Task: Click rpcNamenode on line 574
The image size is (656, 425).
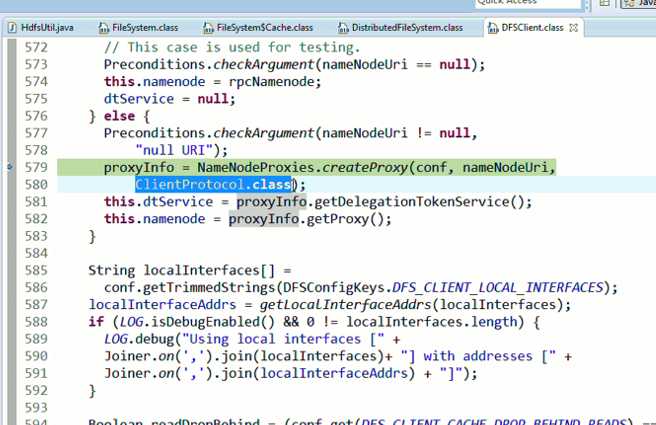Action: (x=272, y=82)
